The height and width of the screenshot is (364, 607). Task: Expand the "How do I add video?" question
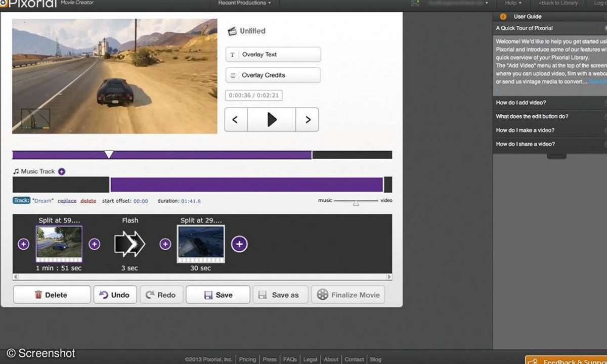pyautogui.click(x=521, y=103)
